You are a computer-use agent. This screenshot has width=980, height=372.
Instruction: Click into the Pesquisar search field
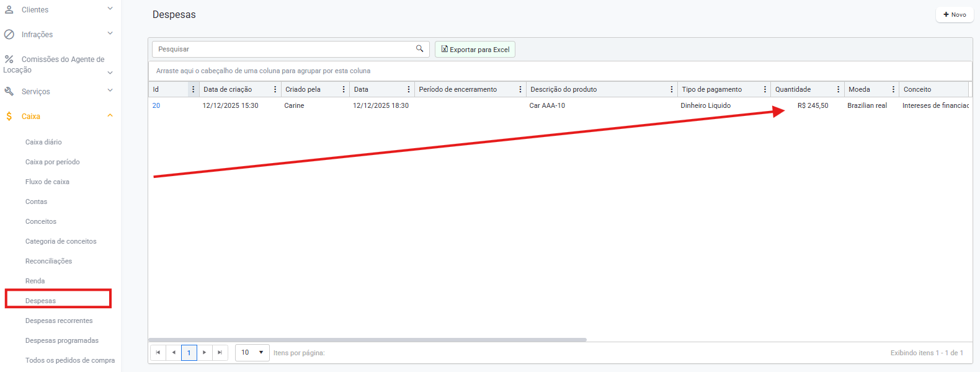tap(282, 49)
